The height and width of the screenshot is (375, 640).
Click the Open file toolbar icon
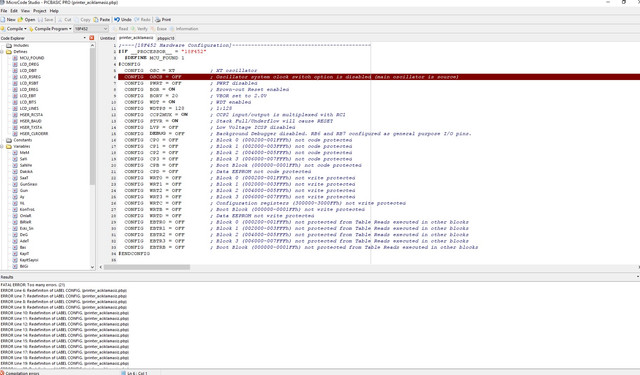pyautogui.click(x=27, y=20)
